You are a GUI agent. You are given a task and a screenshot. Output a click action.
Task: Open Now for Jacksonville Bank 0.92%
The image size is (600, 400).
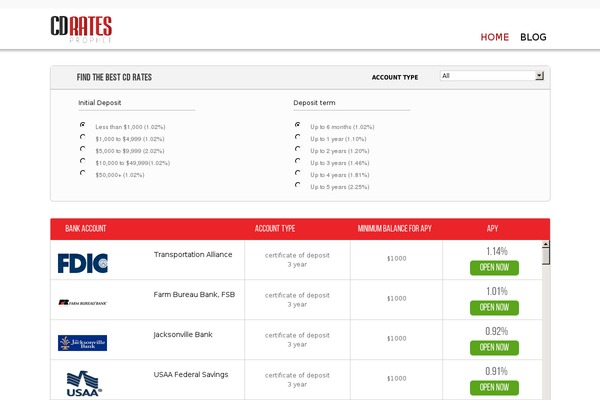(x=494, y=348)
